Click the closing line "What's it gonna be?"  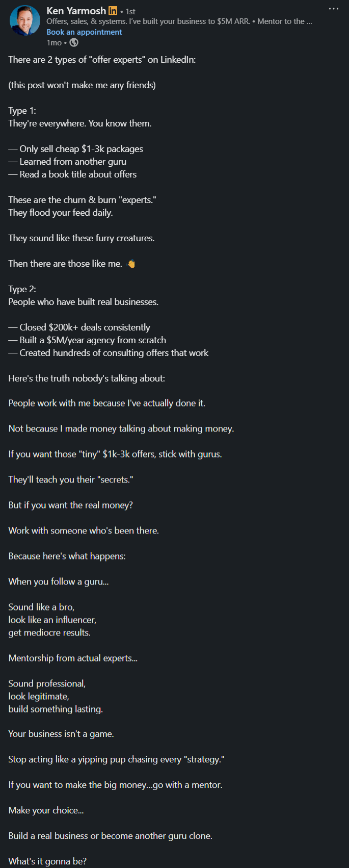pos(47,861)
